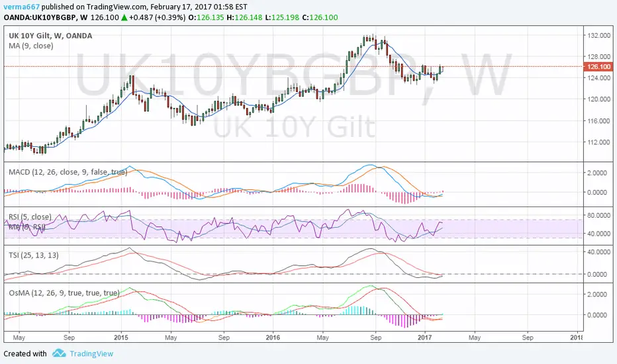The width and height of the screenshot is (617, 364).
Task: Click the Sep label right before 2017
Action: point(376,338)
